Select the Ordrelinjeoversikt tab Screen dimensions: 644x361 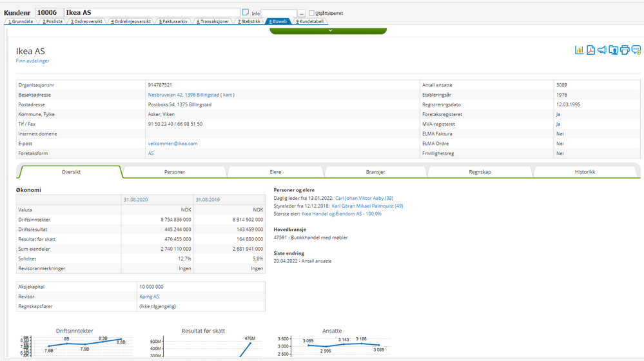[x=131, y=21]
